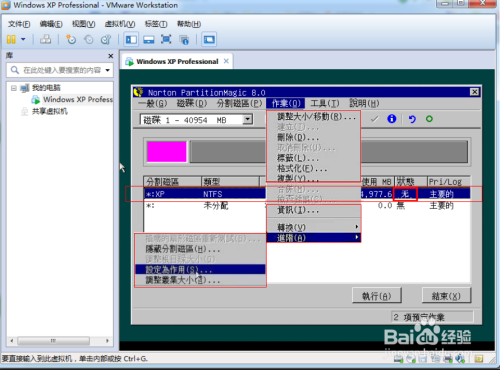
Task: Close the 库 library panel
Action: click(x=111, y=56)
